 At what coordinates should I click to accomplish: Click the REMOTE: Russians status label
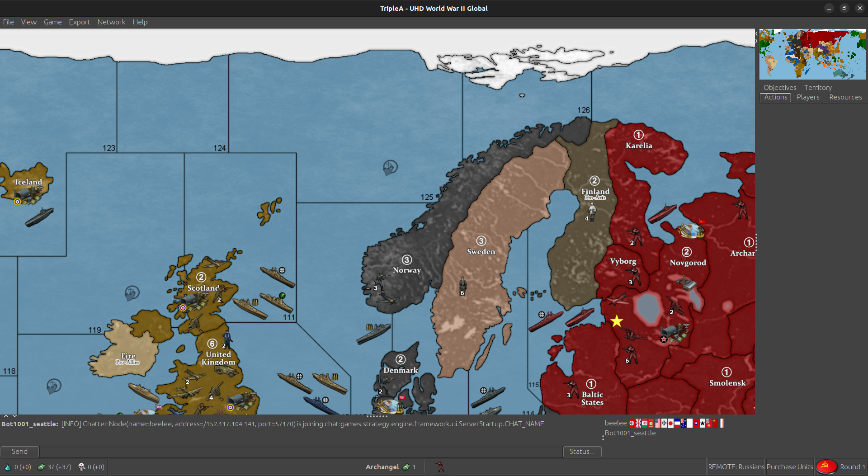point(736,467)
